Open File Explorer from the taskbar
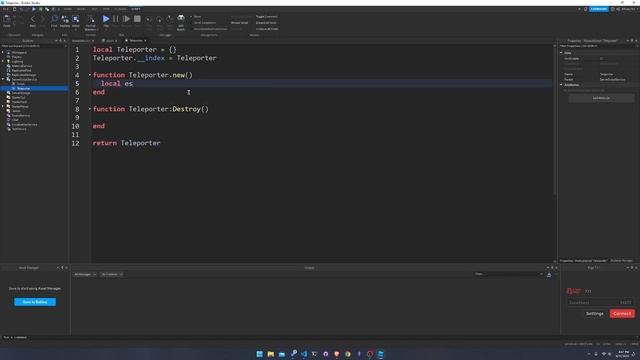This screenshot has height=360, width=640. [x=271, y=354]
